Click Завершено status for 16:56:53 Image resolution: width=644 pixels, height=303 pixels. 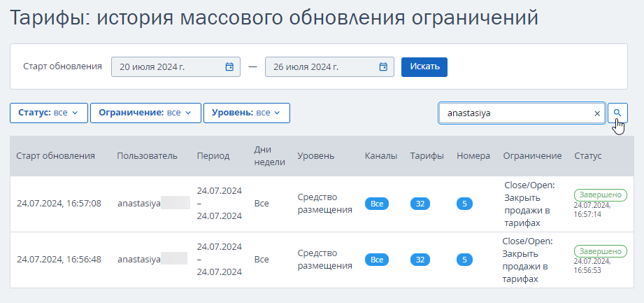601,251
